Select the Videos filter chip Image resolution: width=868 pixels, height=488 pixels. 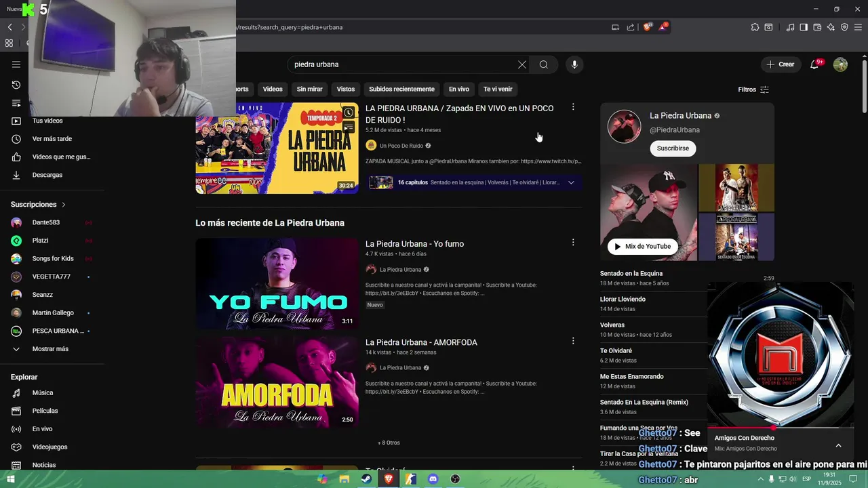tap(273, 89)
